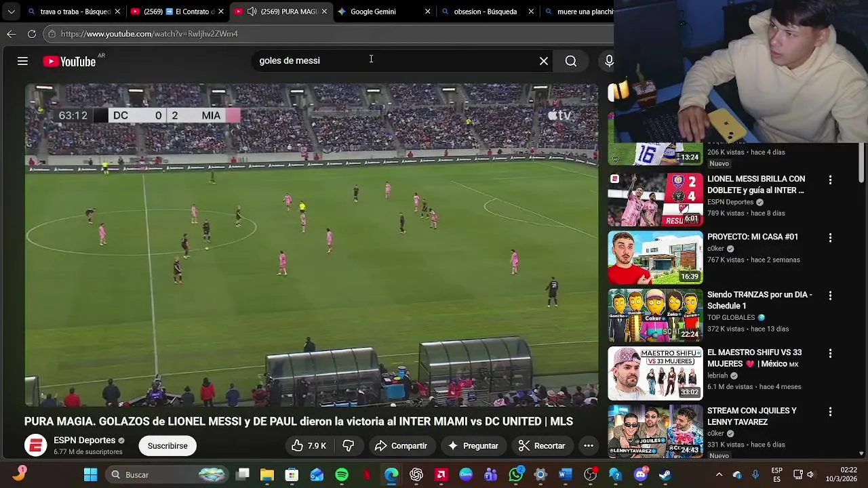
Task: Close the 'obsesion - Búsqueda' tab
Action: click(530, 12)
